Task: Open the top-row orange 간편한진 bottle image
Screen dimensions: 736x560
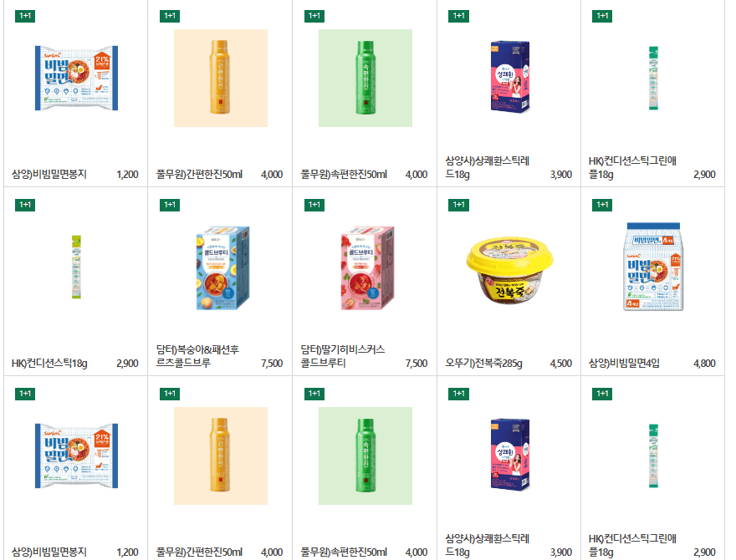Action: pyautogui.click(x=221, y=78)
